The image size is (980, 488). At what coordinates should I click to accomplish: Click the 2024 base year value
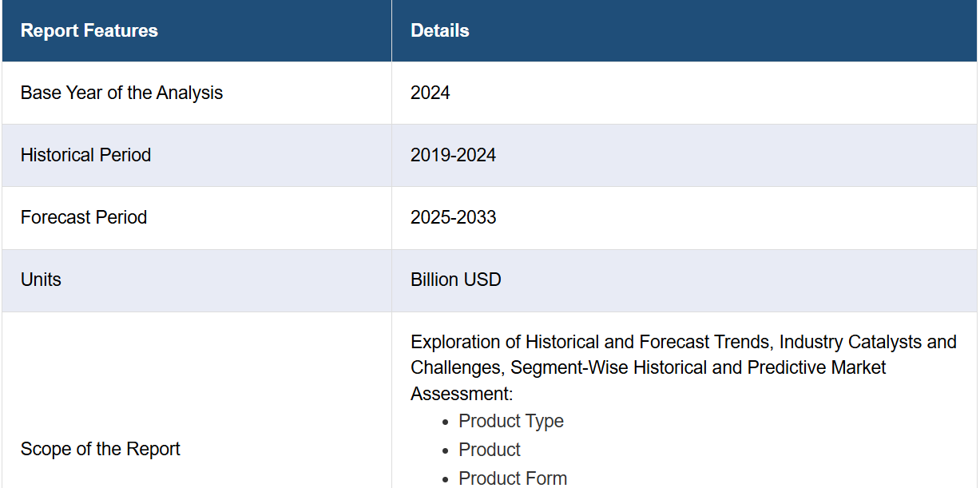(x=430, y=93)
